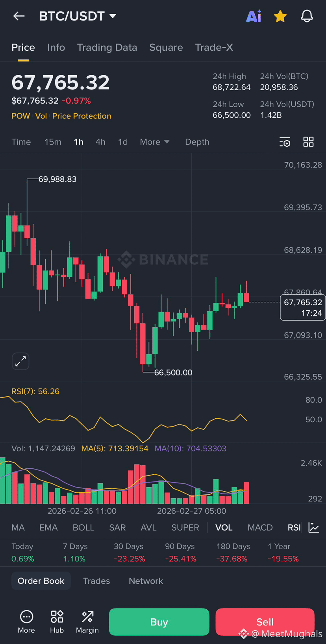This screenshot has height=644, width=326.
Task: Tap the MA(10): 704.53303 volume label
Action: [x=191, y=448]
